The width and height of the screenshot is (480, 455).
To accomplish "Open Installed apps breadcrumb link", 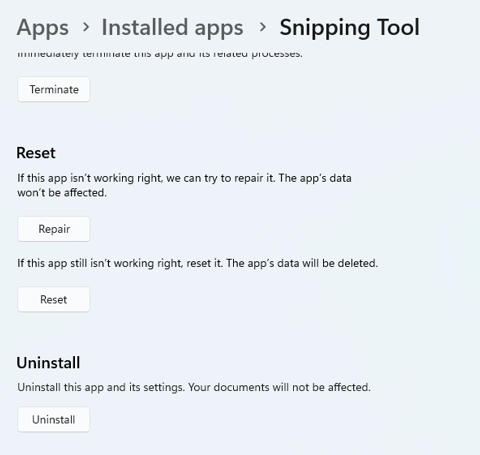I will click(172, 28).
